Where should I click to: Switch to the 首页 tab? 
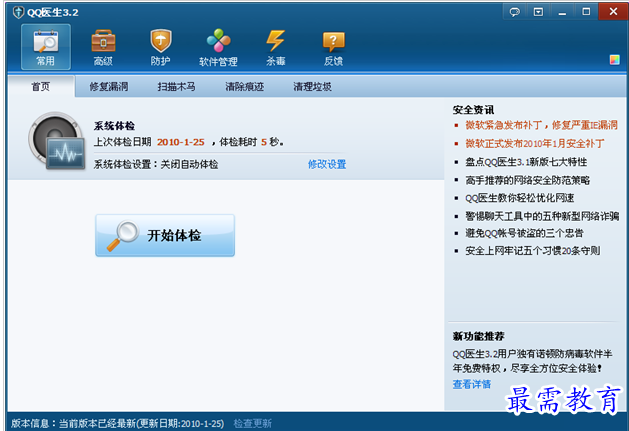(x=41, y=86)
